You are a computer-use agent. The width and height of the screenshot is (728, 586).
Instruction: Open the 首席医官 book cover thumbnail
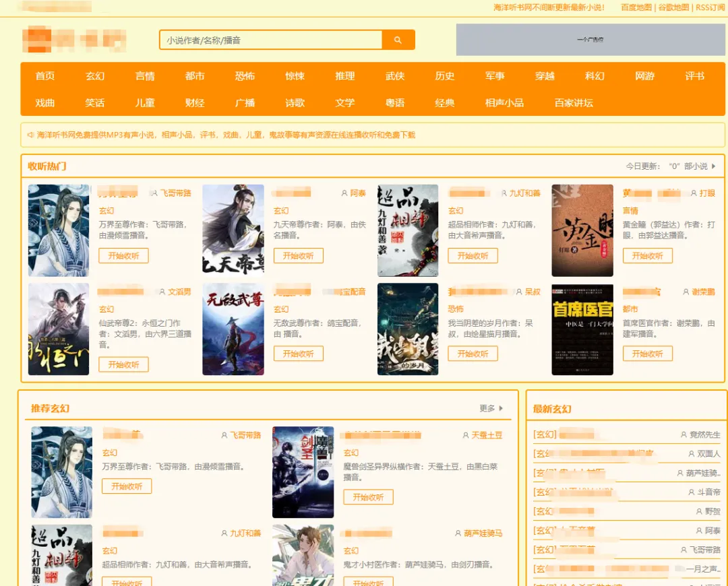coord(582,329)
